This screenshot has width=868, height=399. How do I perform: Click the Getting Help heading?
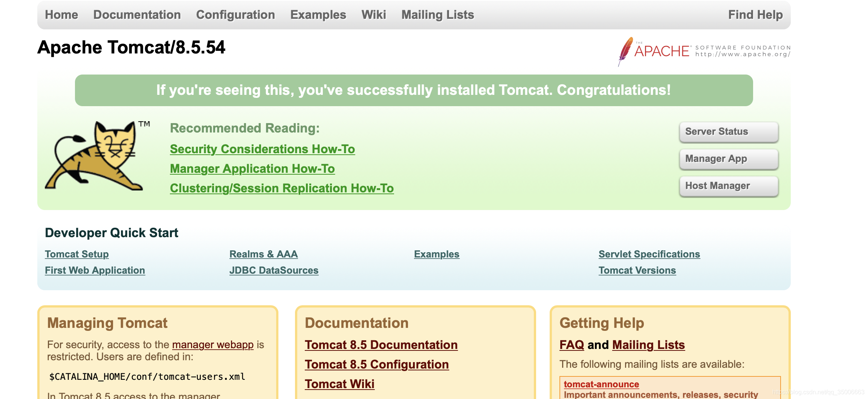coord(602,323)
